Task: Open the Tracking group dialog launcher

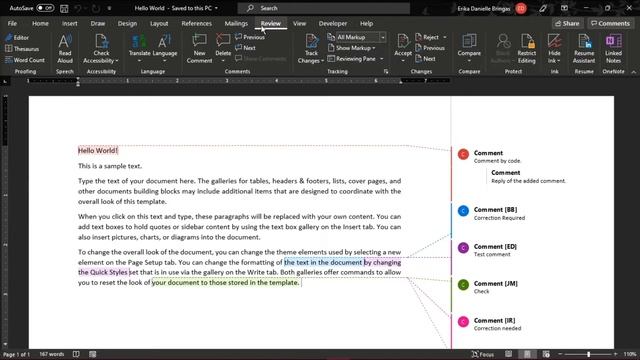Action: [x=386, y=71]
